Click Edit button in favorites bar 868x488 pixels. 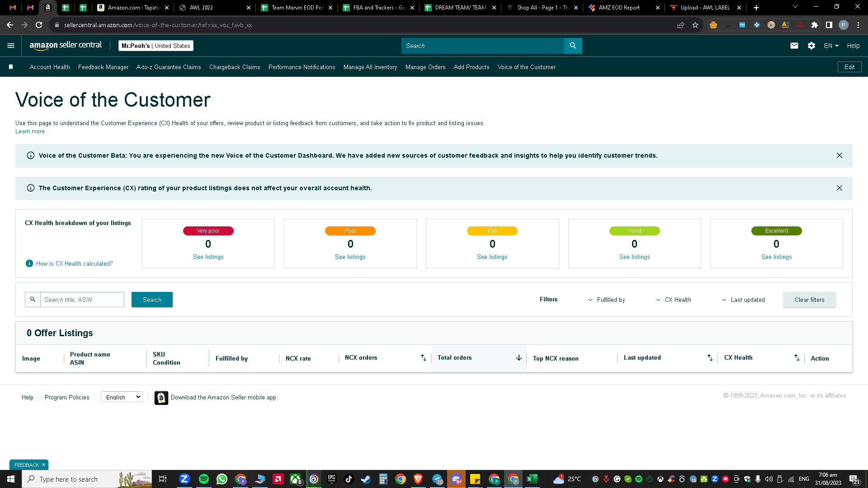849,67
